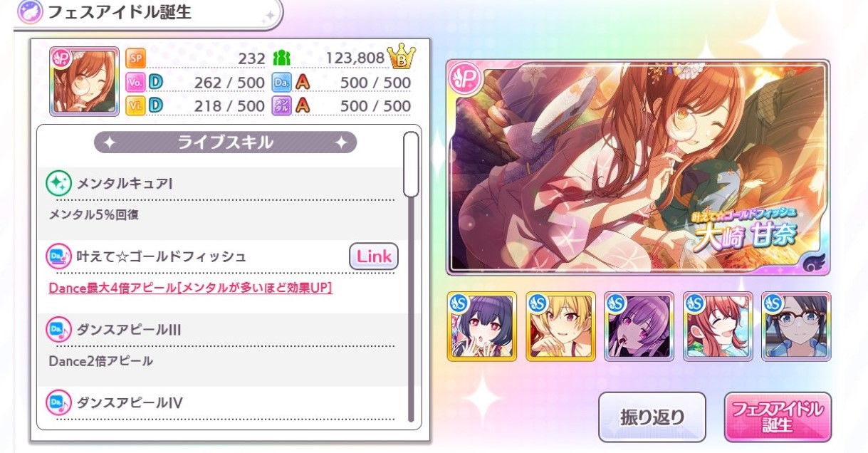868x453 pixels.
Task: Select the dark-haired first support idol thumbnail
Action: (482, 326)
